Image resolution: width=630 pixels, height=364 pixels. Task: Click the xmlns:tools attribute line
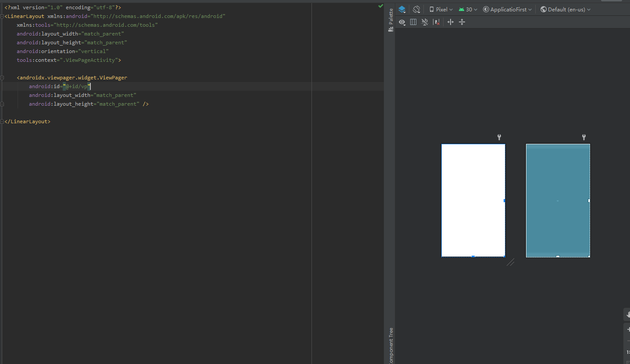click(x=87, y=25)
